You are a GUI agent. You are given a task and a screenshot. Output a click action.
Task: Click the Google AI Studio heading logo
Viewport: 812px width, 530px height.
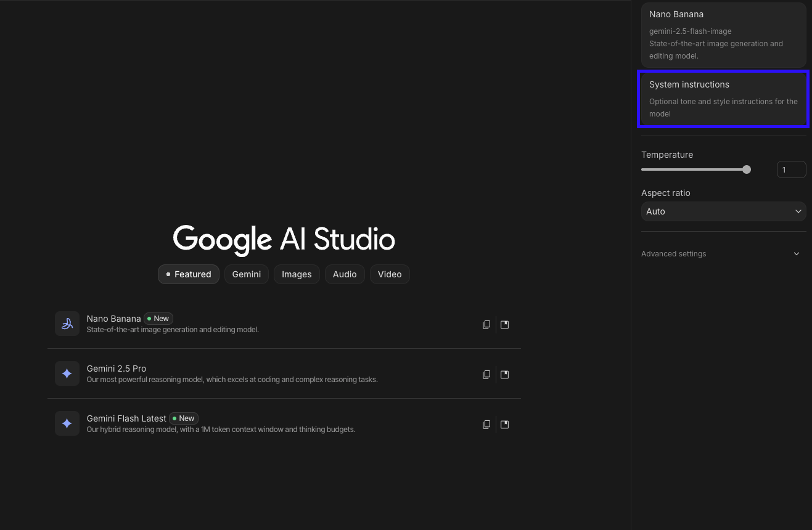point(284,239)
